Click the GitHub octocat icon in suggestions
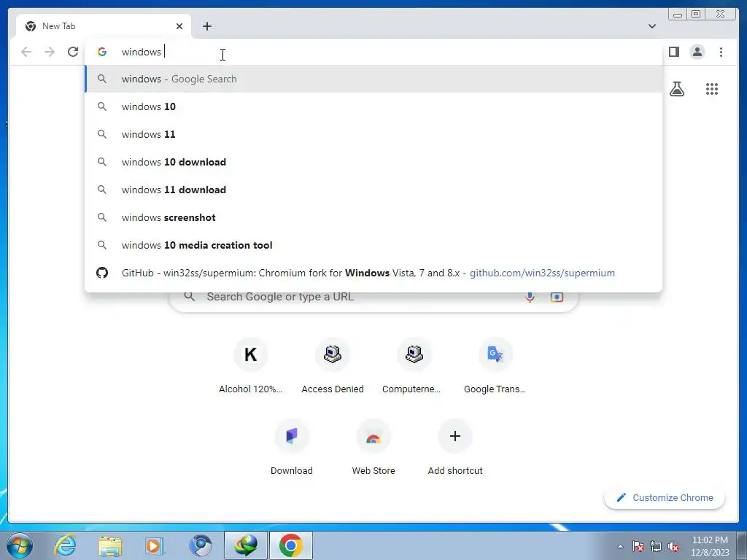 102,273
